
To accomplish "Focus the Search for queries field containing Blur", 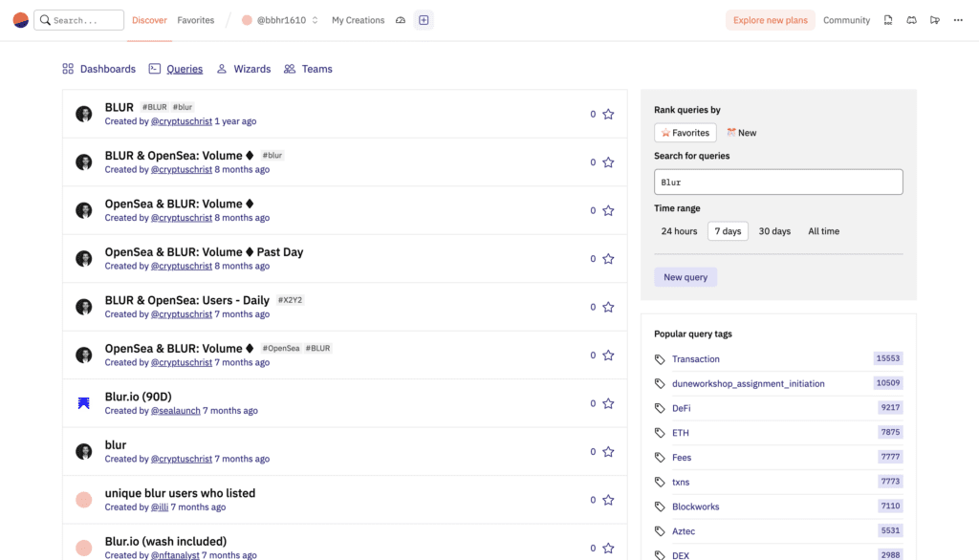I will [778, 182].
